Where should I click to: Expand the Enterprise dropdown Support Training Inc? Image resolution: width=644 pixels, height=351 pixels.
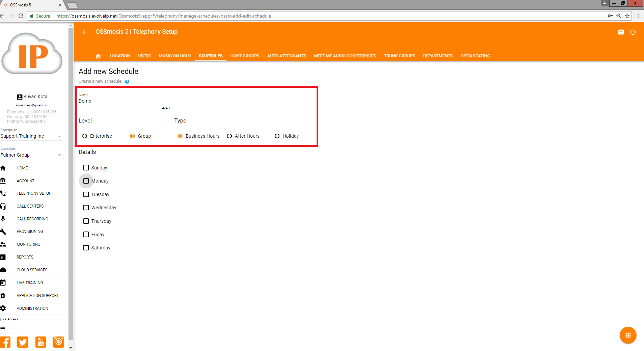coord(31,136)
